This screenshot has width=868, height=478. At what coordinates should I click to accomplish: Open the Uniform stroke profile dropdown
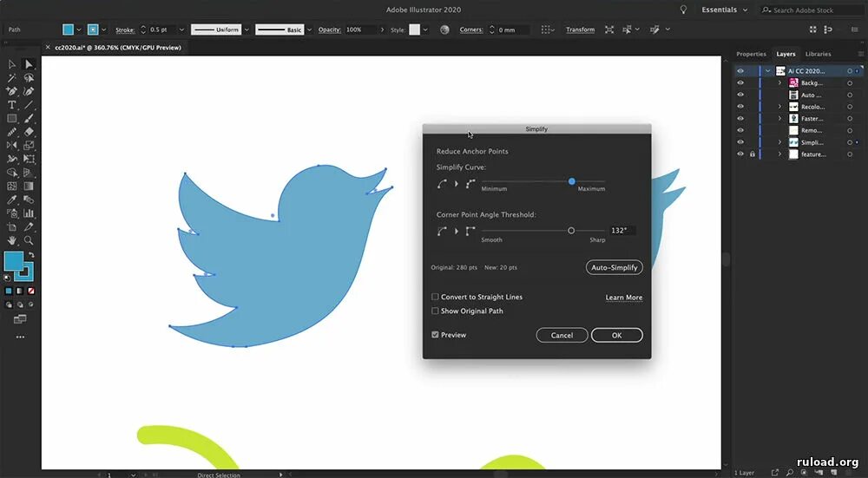coord(247,29)
